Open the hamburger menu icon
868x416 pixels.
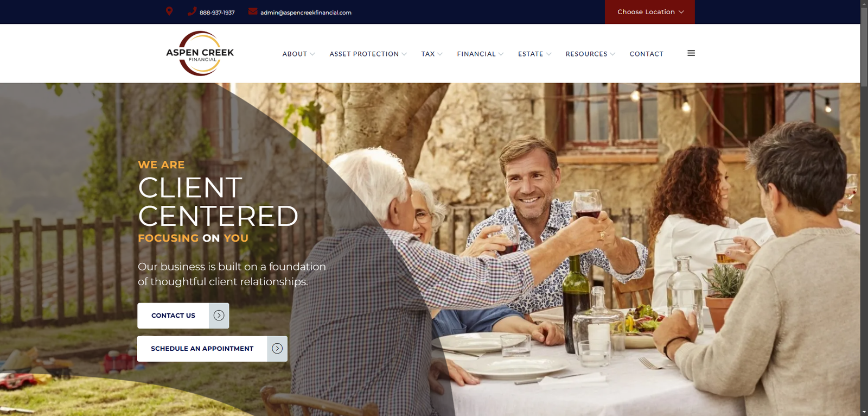coord(691,53)
